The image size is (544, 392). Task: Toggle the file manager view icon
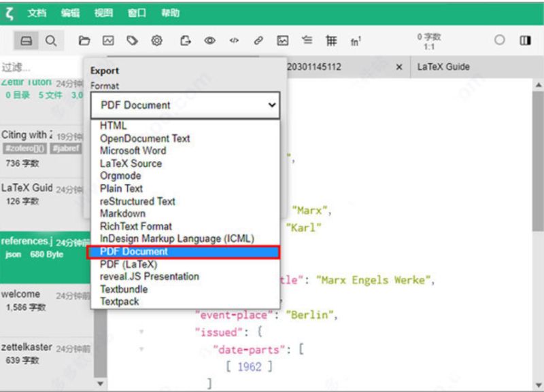pos(27,41)
